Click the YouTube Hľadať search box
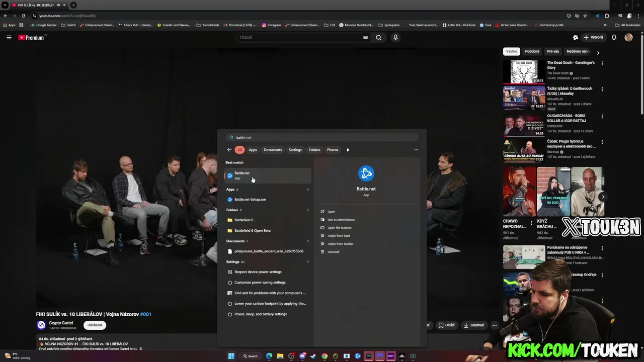Viewport: 644px width, 362px height. (299, 37)
